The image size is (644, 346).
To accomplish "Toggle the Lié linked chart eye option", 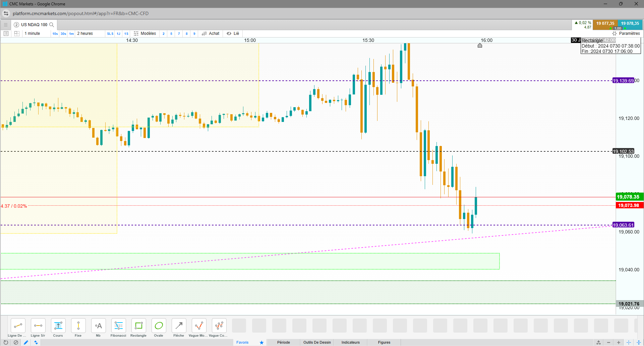I will tap(233, 33).
